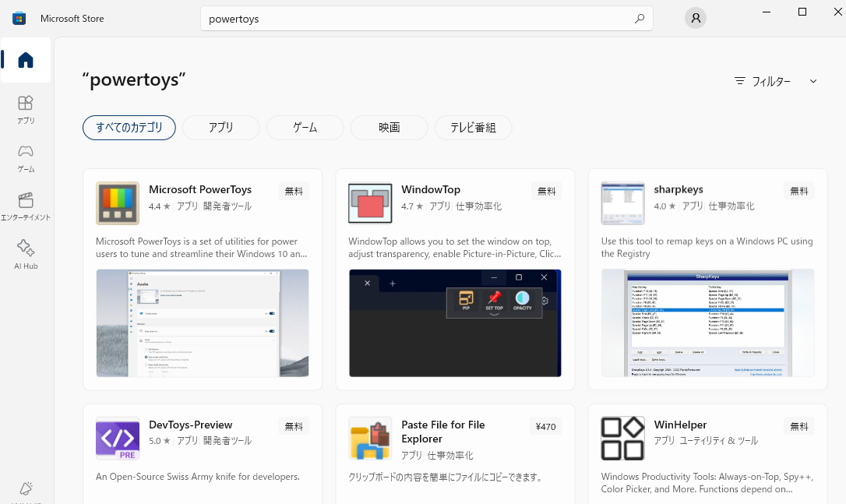Select the ゲーム category icon in sidebar

point(26,158)
